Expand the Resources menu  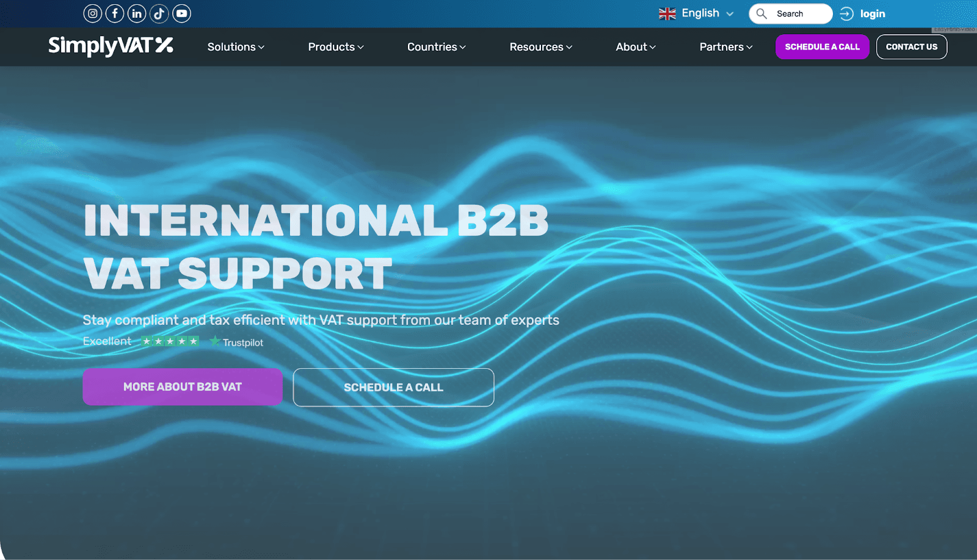(x=541, y=47)
